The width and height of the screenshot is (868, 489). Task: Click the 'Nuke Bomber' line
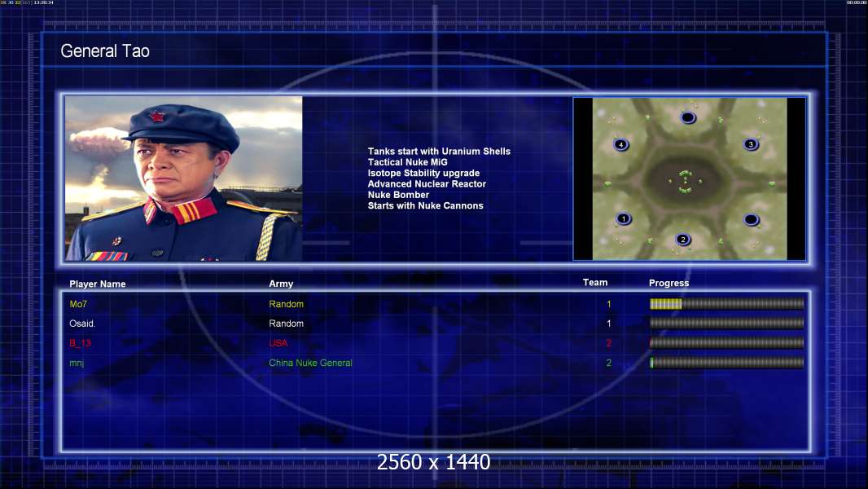tap(398, 195)
